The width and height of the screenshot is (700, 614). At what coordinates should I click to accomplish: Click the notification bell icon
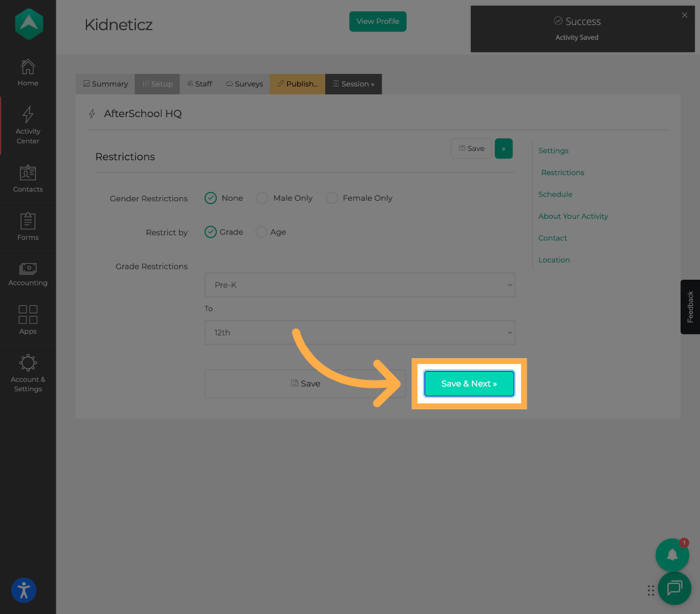pyautogui.click(x=672, y=555)
